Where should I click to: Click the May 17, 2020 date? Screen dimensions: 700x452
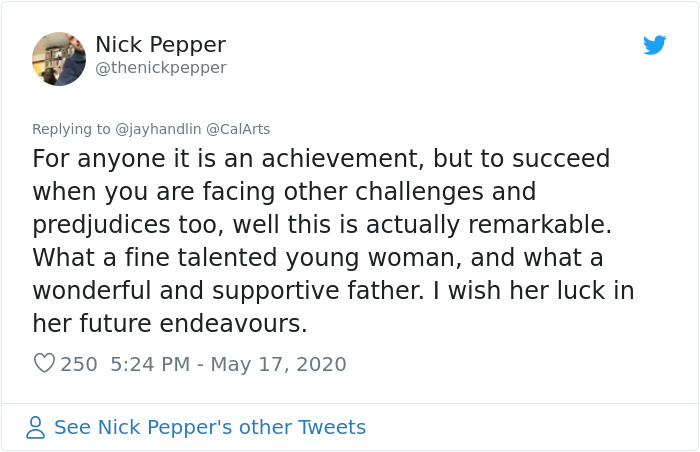click(x=279, y=364)
